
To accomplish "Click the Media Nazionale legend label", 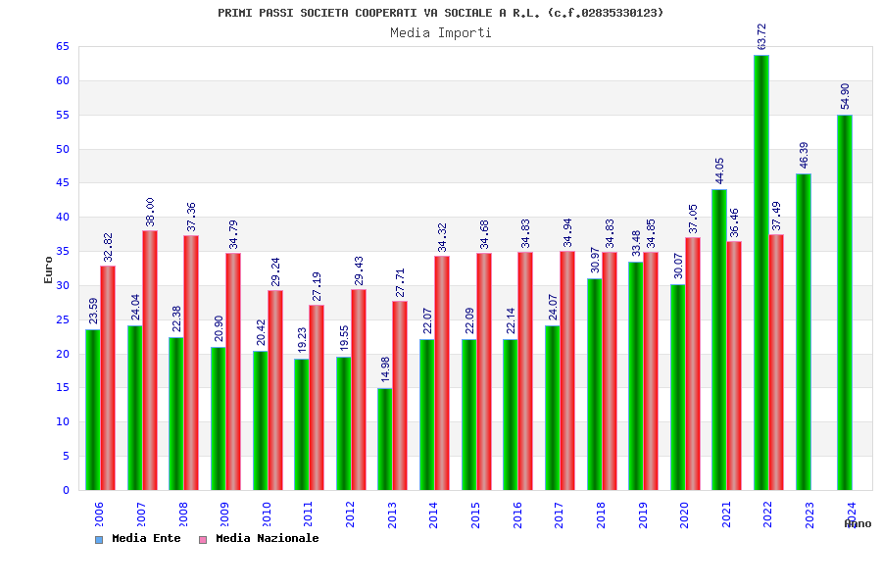I will 268,538.
